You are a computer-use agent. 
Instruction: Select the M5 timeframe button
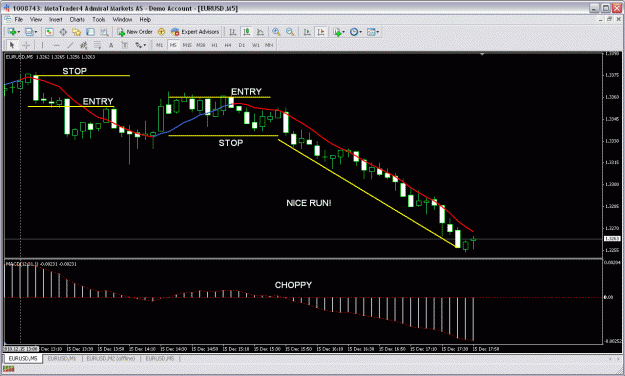pyautogui.click(x=173, y=45)
